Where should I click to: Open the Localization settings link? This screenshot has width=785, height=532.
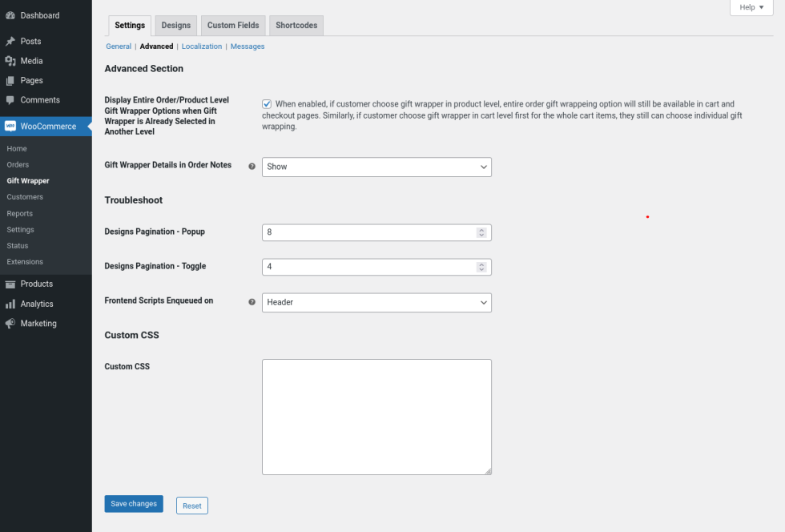tap(202, 46)
